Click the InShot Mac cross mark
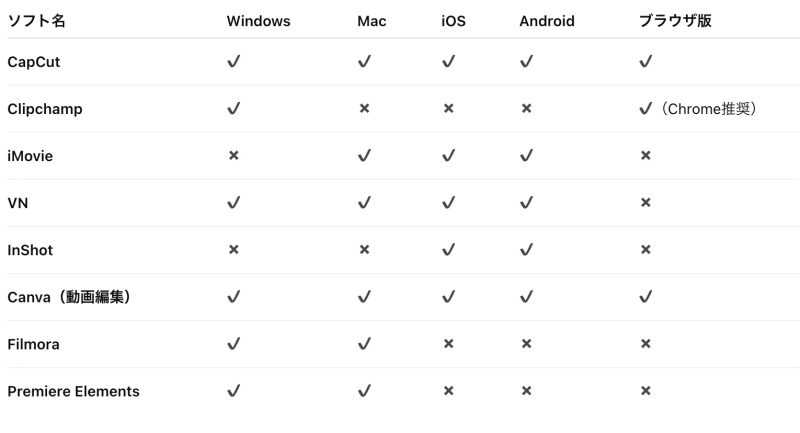 pos(364,249)
